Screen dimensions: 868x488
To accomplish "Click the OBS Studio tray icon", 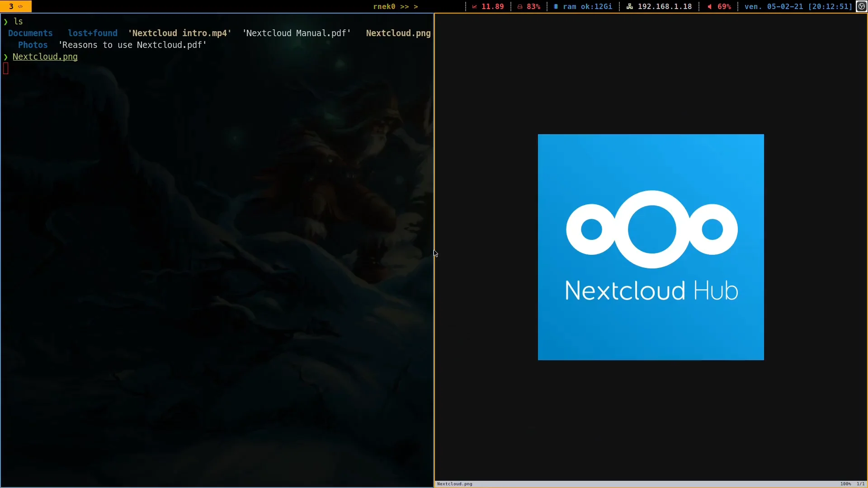I will [862, 6].
